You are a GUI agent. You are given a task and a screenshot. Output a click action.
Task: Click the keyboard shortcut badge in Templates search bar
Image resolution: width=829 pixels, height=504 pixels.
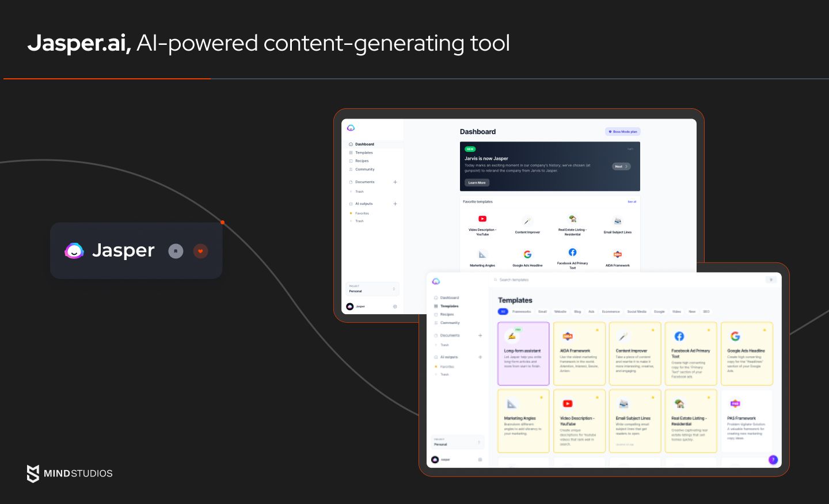[771, 280]
